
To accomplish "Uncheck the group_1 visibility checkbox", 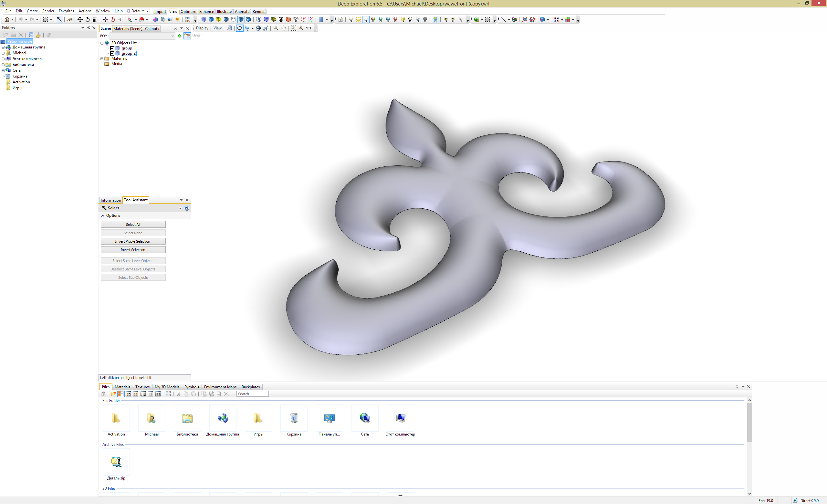I will coord(112,48).
